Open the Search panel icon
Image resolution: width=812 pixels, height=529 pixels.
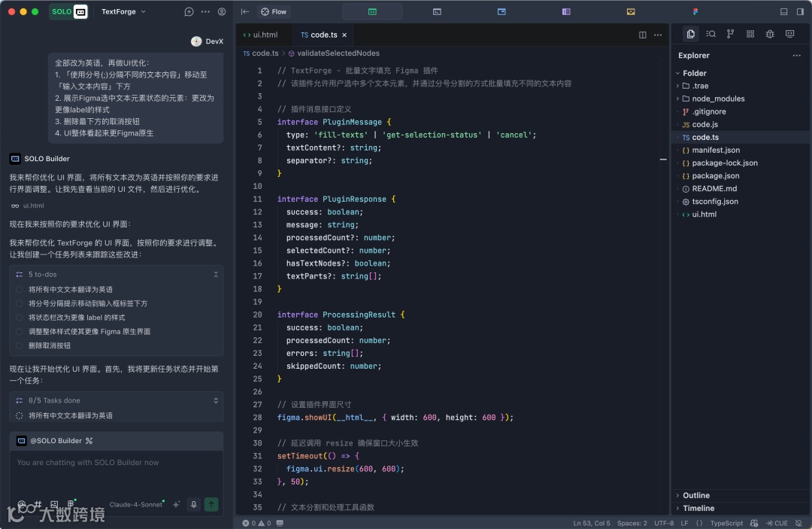coord(710,34)
